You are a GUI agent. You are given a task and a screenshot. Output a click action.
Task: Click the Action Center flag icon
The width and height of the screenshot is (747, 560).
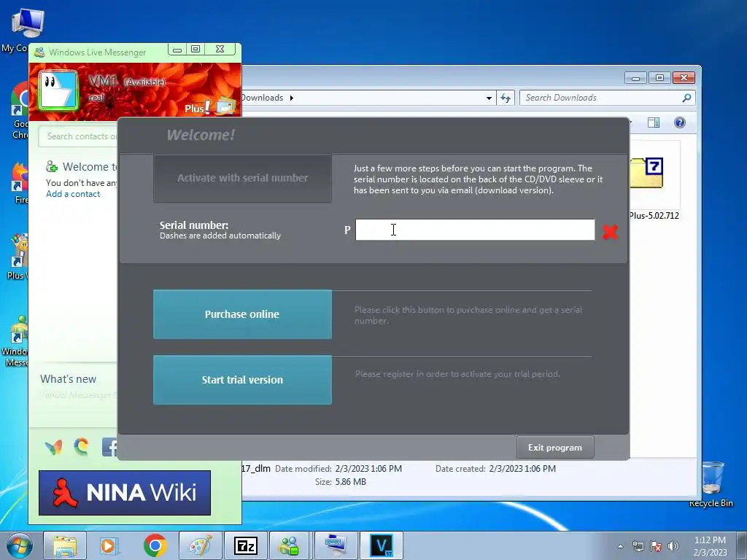pos(656,546)
